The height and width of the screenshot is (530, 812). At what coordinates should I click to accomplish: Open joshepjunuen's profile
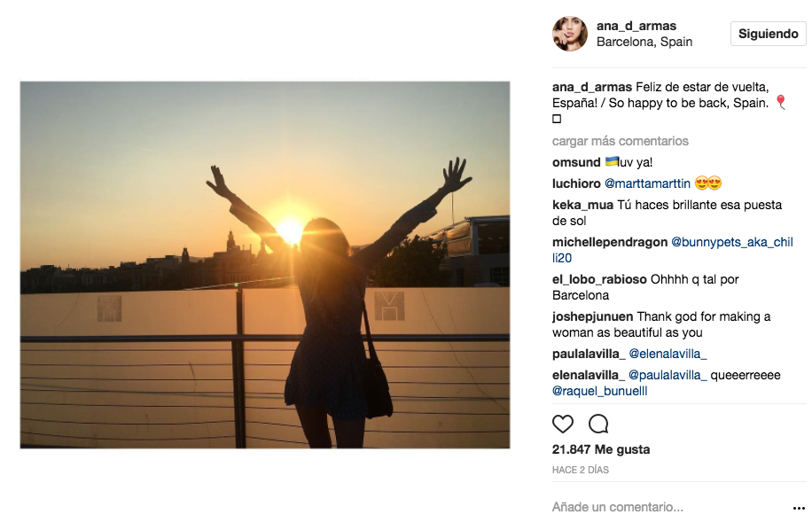pos(592,316)
